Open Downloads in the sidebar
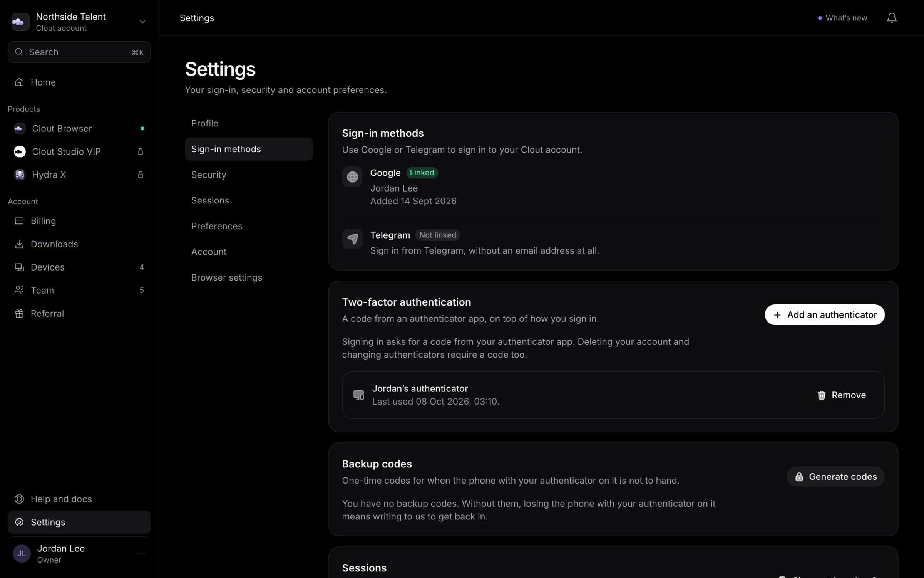This screenshot has width=924, height=578. tap(79, 244)
